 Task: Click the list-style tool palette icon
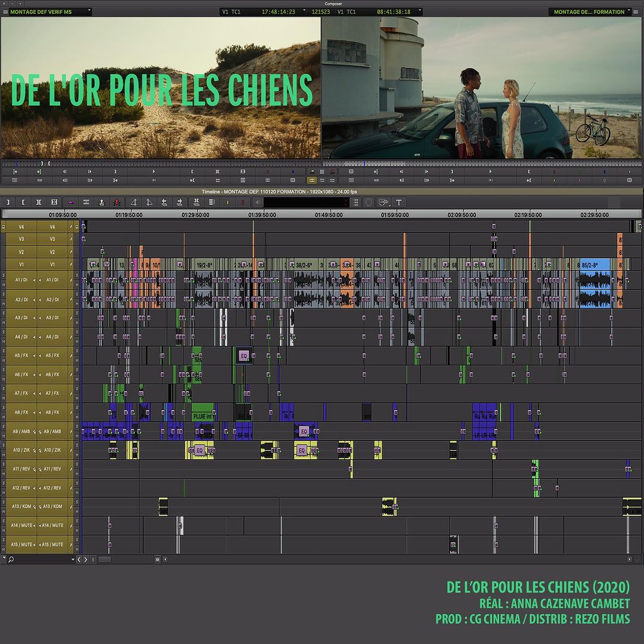pyautogui.click(x=355, y=202)
